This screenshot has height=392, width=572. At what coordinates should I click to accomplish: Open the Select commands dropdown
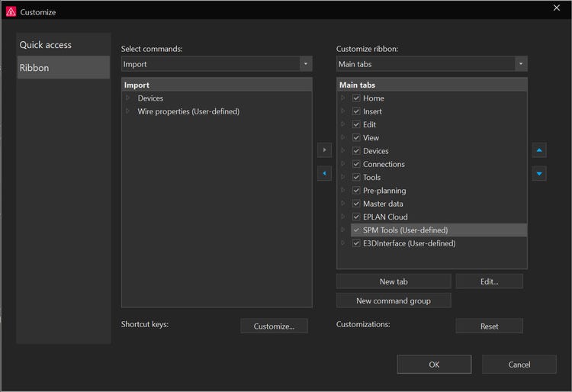point(305,64)
